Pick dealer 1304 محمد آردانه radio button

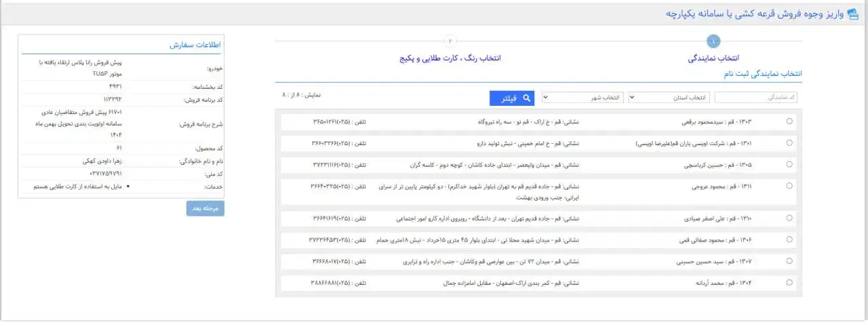click(x=789, y=282)
